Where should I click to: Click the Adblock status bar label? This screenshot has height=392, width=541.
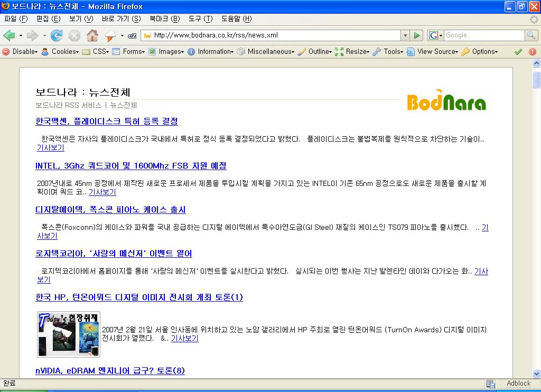tap(519, 384)
